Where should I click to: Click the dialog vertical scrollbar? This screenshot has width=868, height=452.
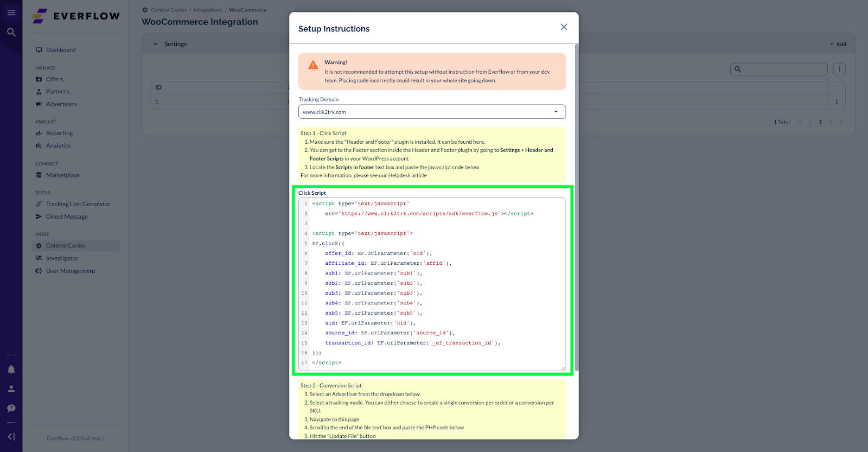click(x=576, y=206)
